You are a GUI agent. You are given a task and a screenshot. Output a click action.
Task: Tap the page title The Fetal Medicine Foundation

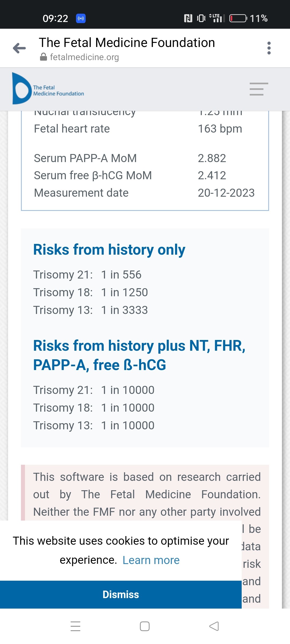[x=127, y=43]
